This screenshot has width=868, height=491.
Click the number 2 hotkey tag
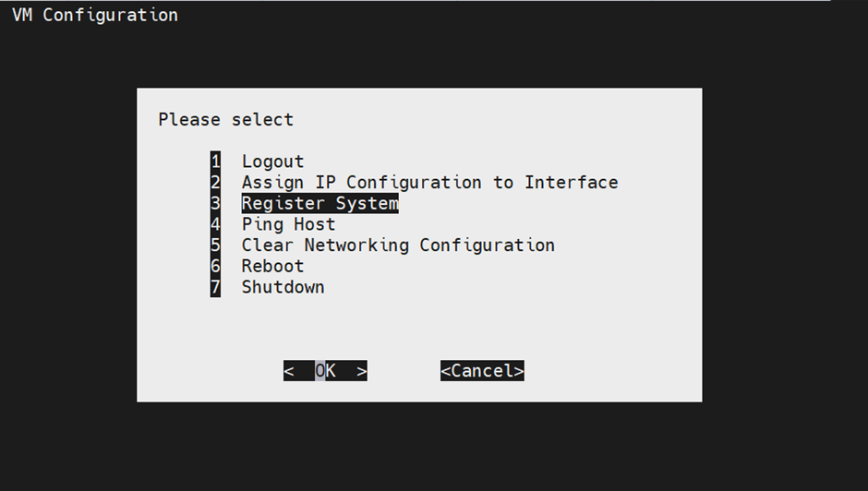coord(215,183)
